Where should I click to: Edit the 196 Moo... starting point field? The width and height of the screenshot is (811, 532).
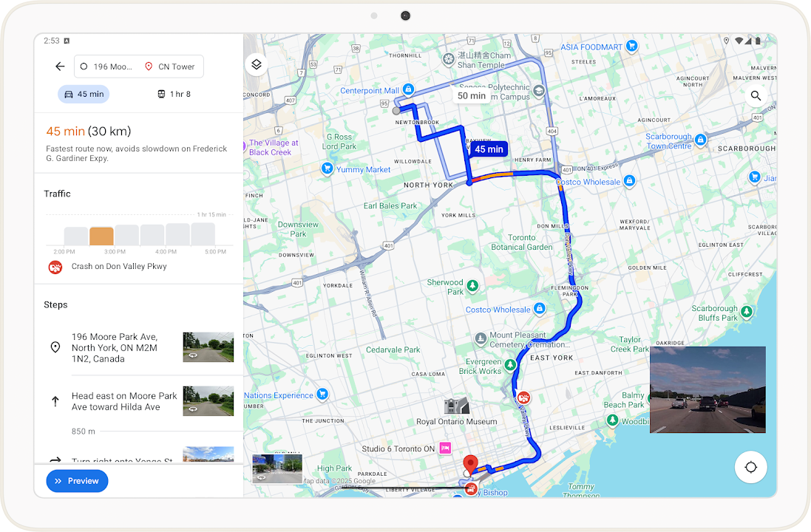coord(107,66)
